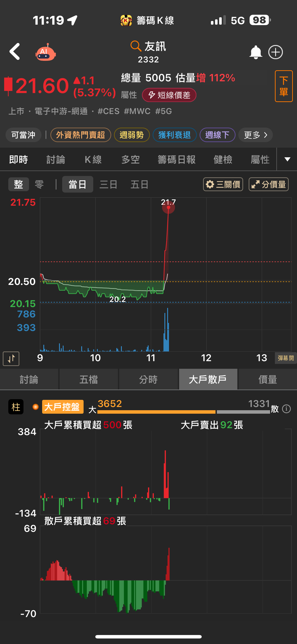This screenshot has width=297, height=644.
Task: Add stock to watchlist with plus icon
Action: (x=276, y=52)
